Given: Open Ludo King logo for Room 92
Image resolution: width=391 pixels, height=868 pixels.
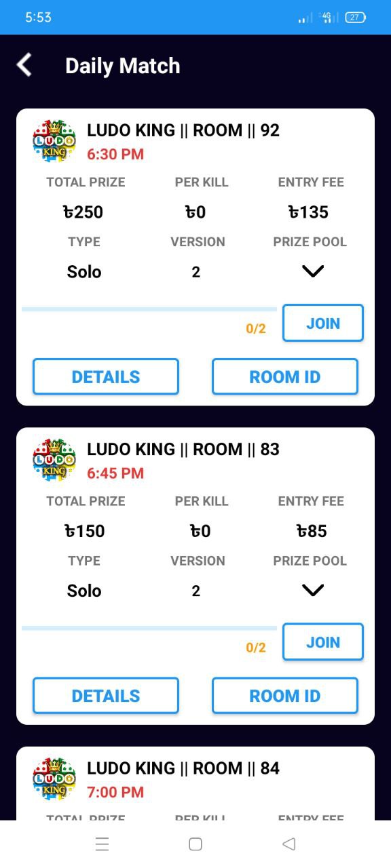Looking at the screenshot, I should [54, 141].
